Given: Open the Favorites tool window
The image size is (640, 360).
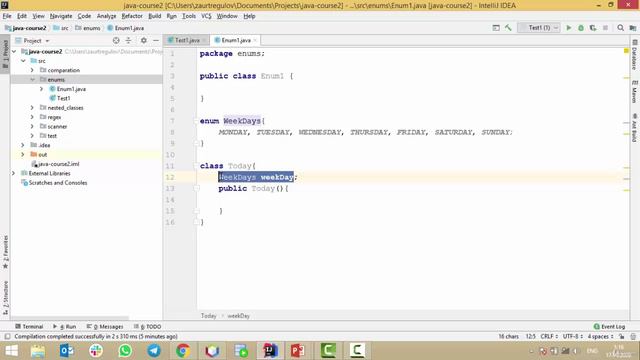Looking at the screenshot, I should pos(5,252).
